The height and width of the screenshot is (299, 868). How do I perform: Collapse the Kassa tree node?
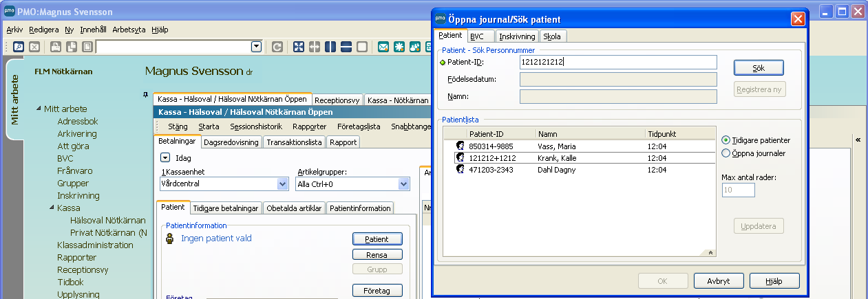pos(52,208)
